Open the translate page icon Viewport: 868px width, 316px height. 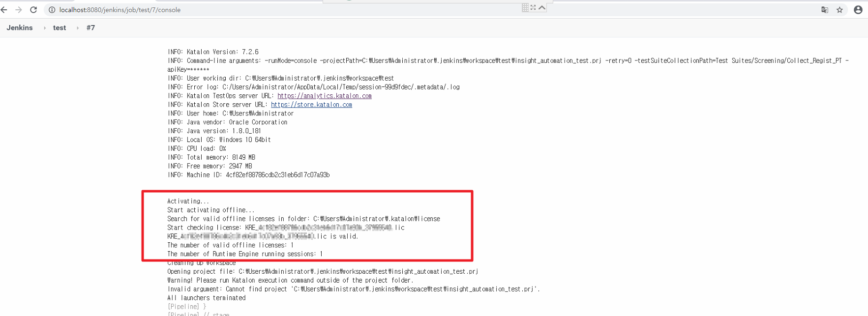click(825, 10)
